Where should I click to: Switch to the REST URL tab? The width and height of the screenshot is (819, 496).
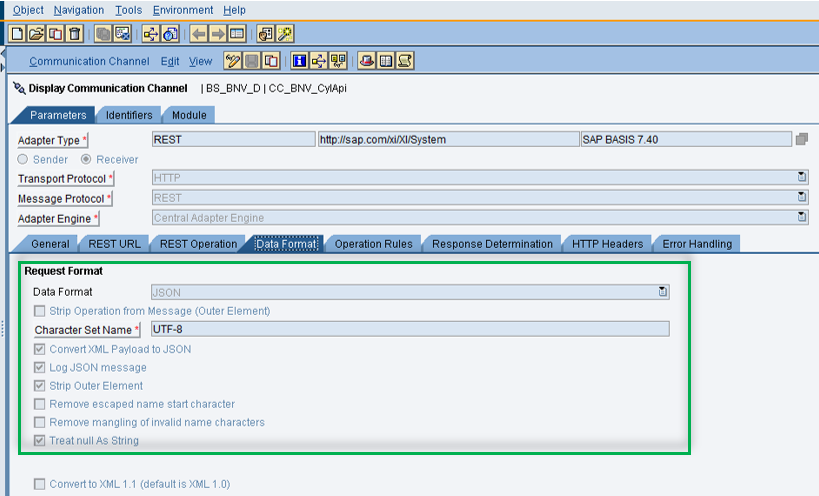(x=114, y=244)
